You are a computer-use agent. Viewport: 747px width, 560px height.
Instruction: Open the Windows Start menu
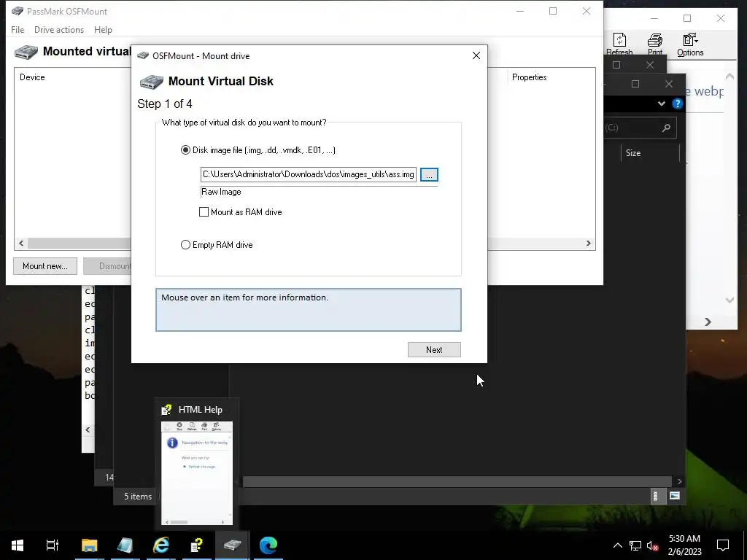(18, 545)
